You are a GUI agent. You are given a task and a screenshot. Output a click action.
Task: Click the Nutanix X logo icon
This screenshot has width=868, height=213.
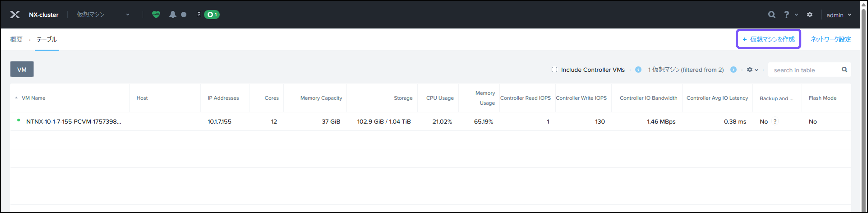pos(15,14)
